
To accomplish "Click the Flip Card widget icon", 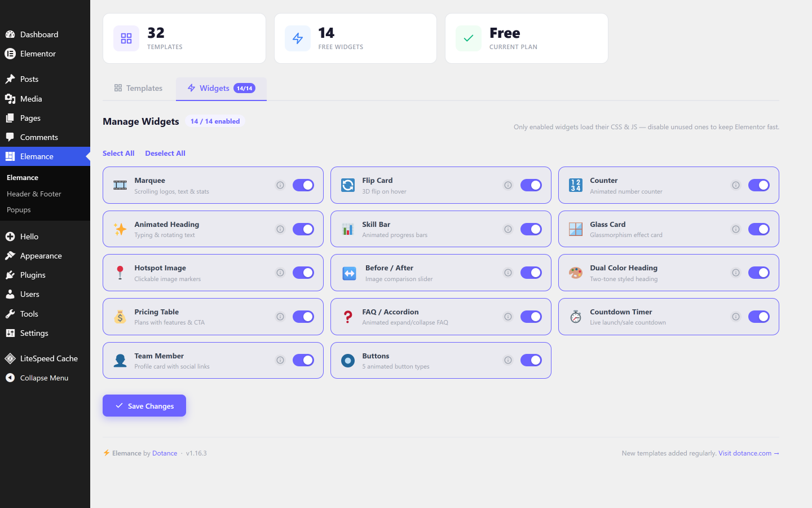I will 348,185.
